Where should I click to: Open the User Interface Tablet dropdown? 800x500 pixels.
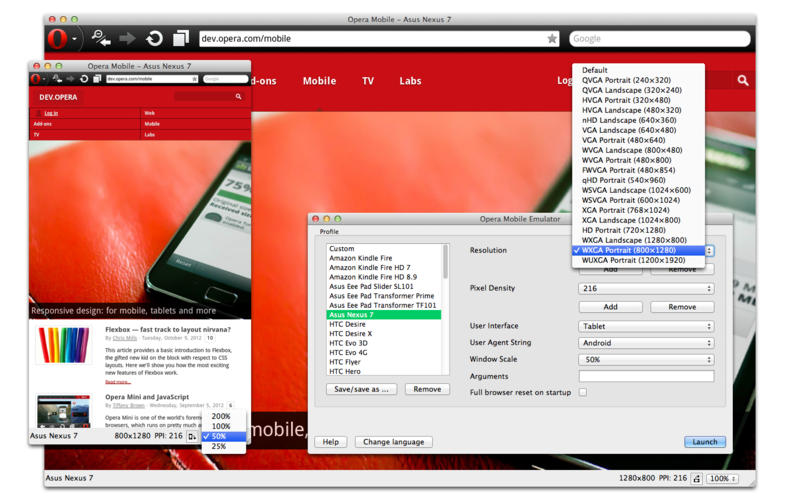click(645, 326)
